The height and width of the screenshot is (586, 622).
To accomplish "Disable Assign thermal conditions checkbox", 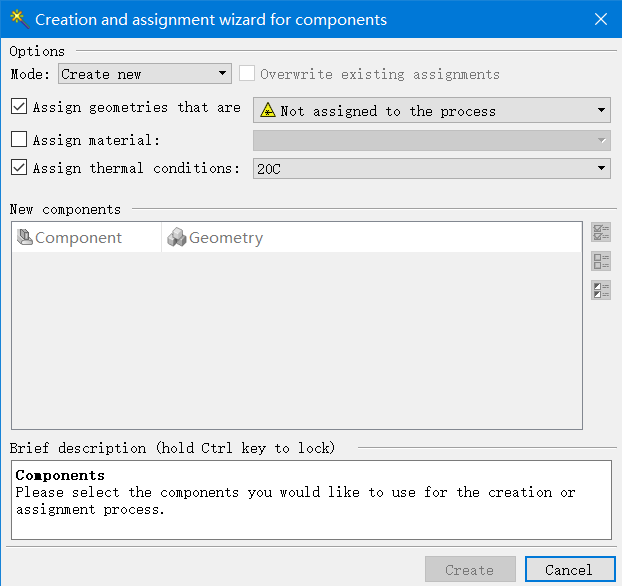I will 19,168.
